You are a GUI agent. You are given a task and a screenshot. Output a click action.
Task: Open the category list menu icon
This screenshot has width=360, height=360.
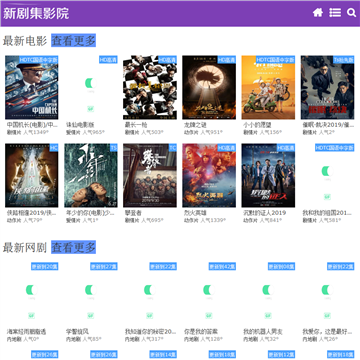point(335,13)
